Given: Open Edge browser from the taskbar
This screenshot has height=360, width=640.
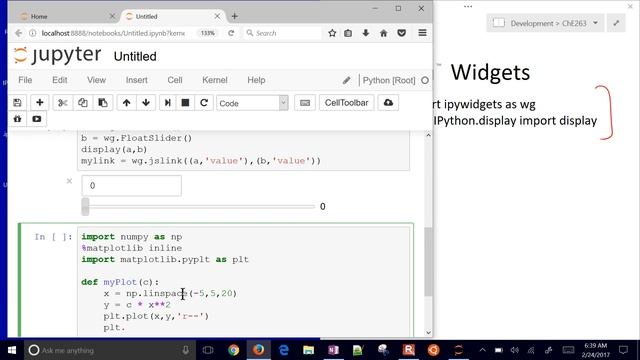Looking at the screenshot, I should 284,350.
